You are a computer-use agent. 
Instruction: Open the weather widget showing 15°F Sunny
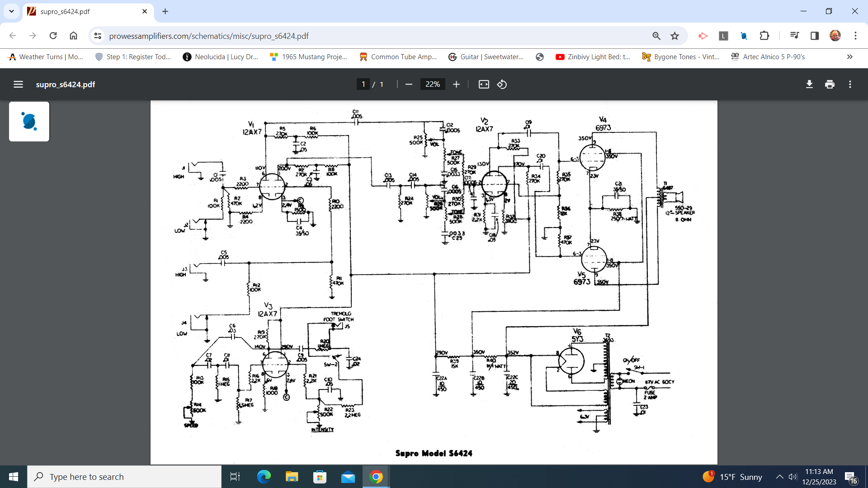pyautogui.click(x=732, y=477)
